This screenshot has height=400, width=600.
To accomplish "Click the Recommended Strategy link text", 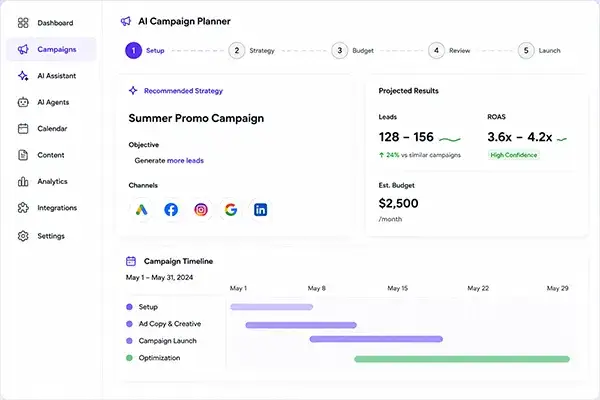I will tap(183, 91).
